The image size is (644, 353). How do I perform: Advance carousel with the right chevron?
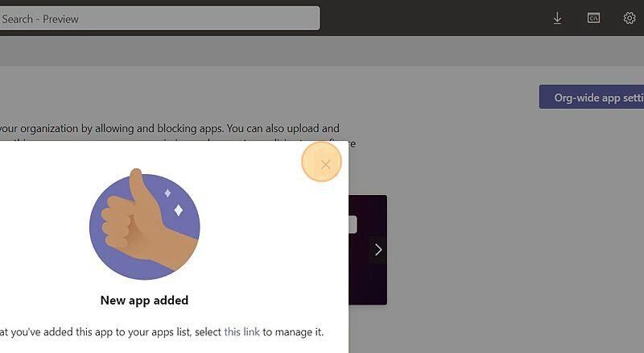pyautogui.click(x=378, y=250)
